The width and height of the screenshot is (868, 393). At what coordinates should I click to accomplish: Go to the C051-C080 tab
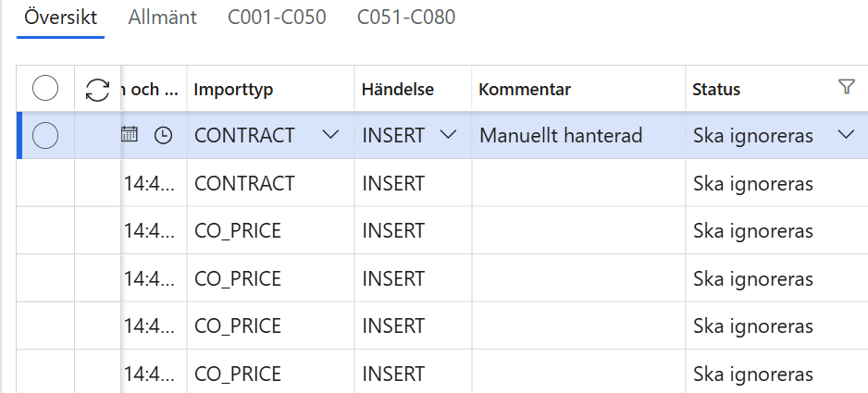tap(406, 18)
